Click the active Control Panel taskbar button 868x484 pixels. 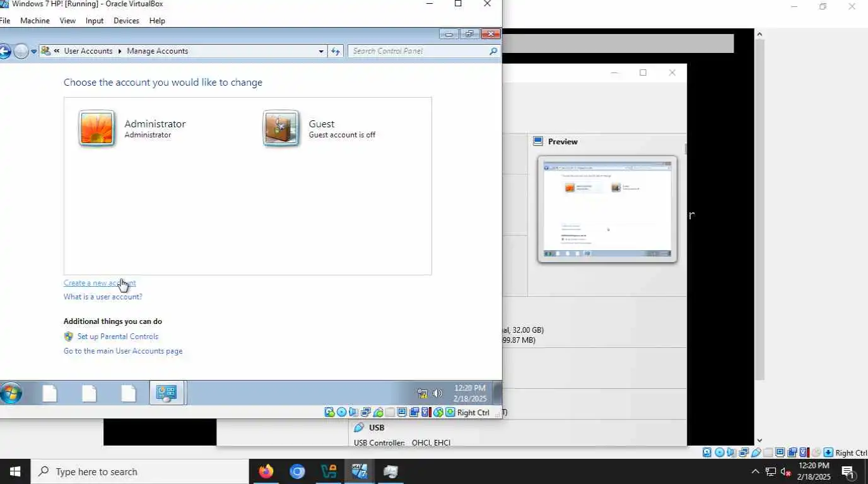[x=167, y=393]
